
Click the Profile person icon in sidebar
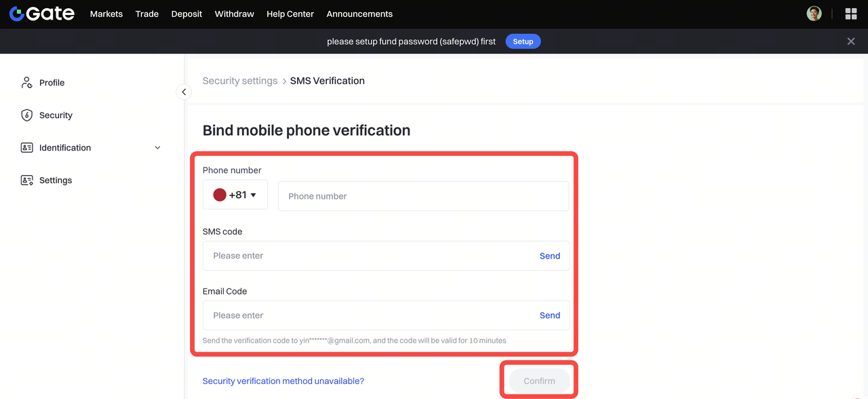click(26, 82)
